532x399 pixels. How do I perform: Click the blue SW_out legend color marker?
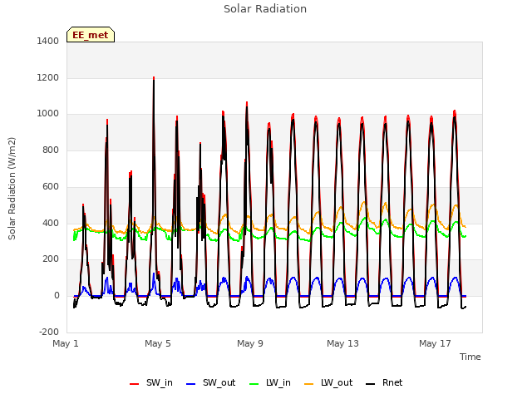point(191,384)
